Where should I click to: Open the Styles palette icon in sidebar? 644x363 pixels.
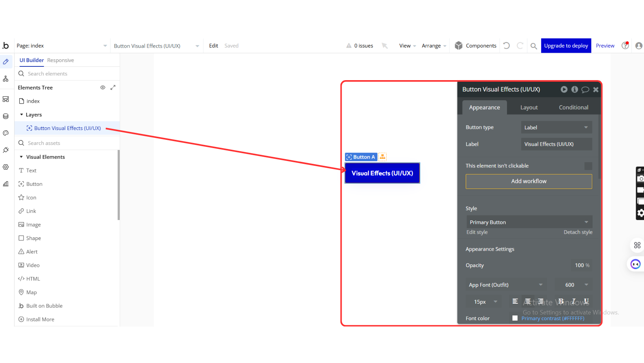point(5,133)
